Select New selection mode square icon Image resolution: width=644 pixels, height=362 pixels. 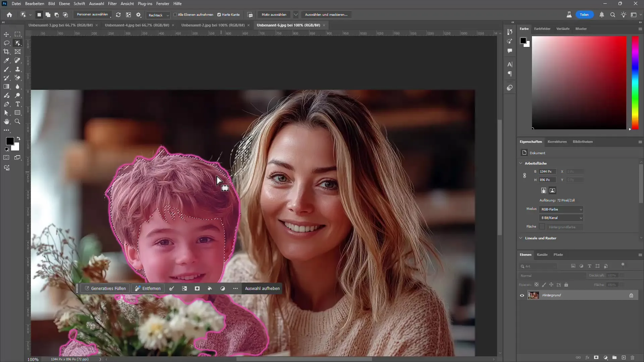pyautogui.click(x=39, y=15)
